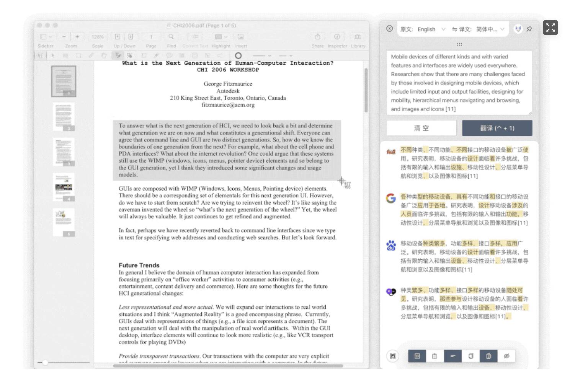This screenshot has height=384, width=588.
Task: Select page 3 thumbnail in sidebar
Action: point(64,152)
